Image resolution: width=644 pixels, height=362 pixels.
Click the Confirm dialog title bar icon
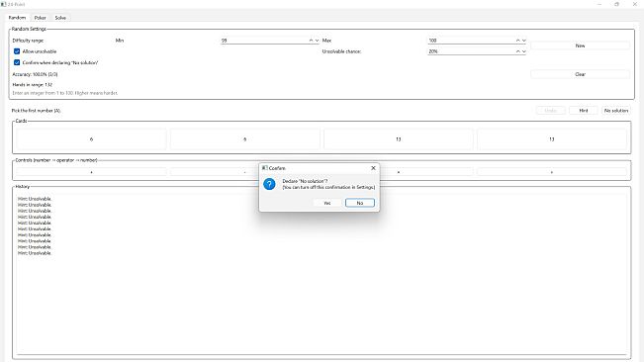(x=265, y=168)
